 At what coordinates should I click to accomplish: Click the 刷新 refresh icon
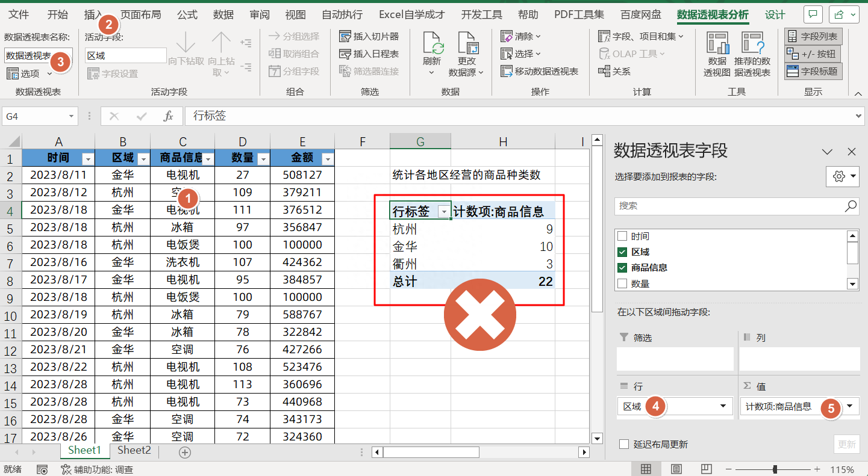[x=434, y=43]
